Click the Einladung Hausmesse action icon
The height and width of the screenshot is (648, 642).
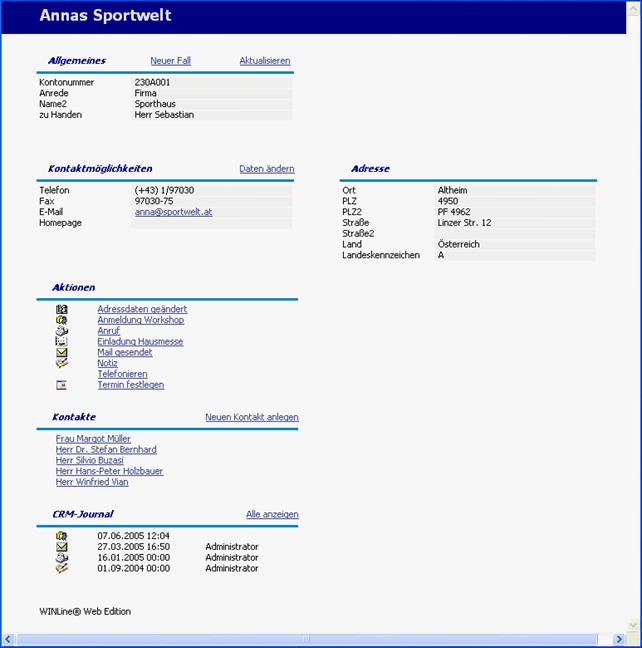62,342
